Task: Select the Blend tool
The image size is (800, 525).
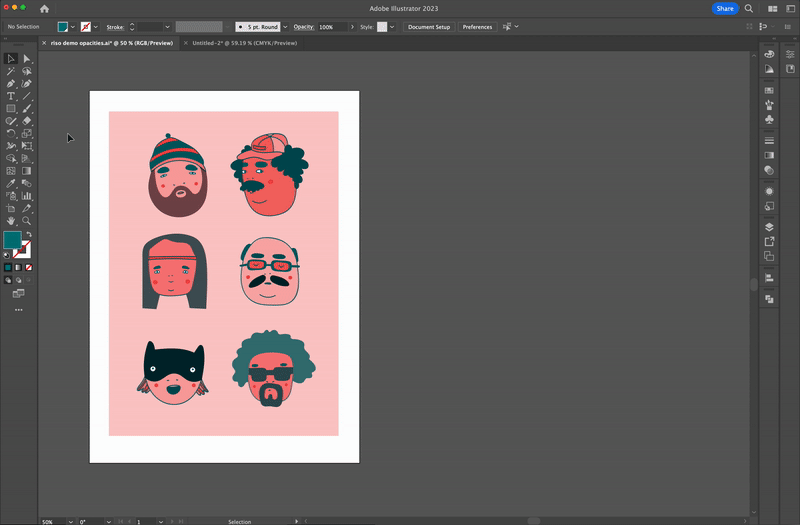Action: click(x=27, y=184)
